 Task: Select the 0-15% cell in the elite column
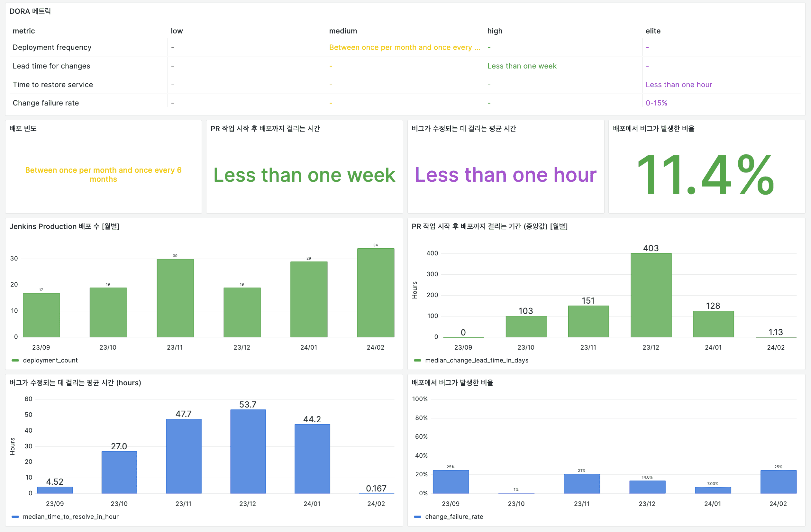(x=656, y=103)
